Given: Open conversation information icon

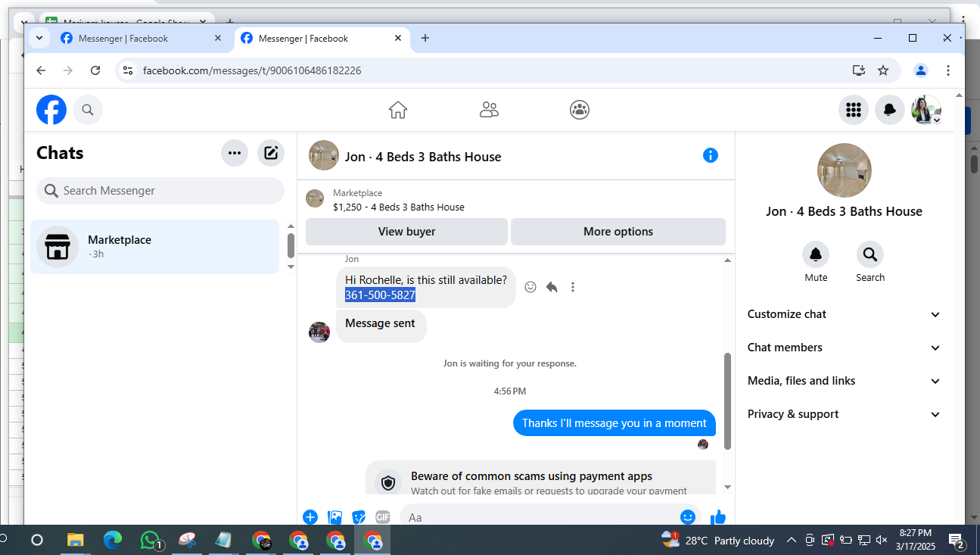Looking at the screenshot, I should [710, 155].
